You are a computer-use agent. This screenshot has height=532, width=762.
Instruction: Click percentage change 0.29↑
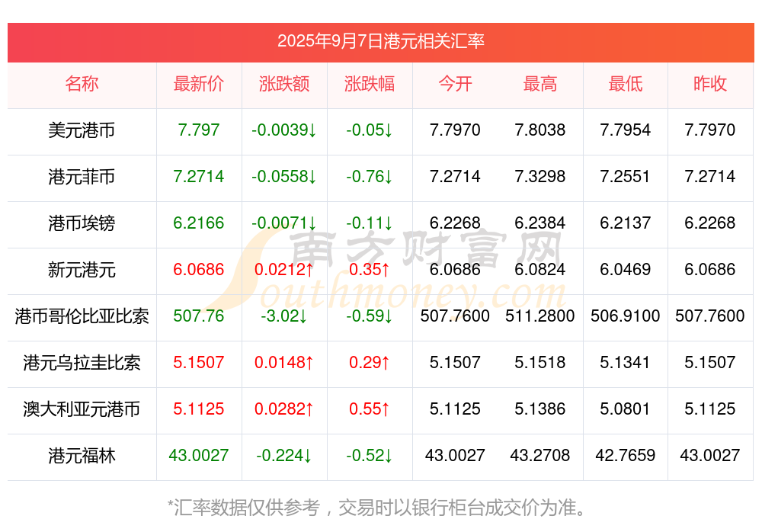click(x=370, y=362)
